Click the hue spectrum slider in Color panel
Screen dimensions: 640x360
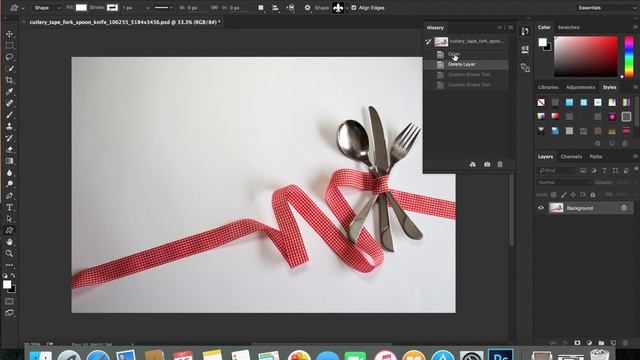click(629, 56)
